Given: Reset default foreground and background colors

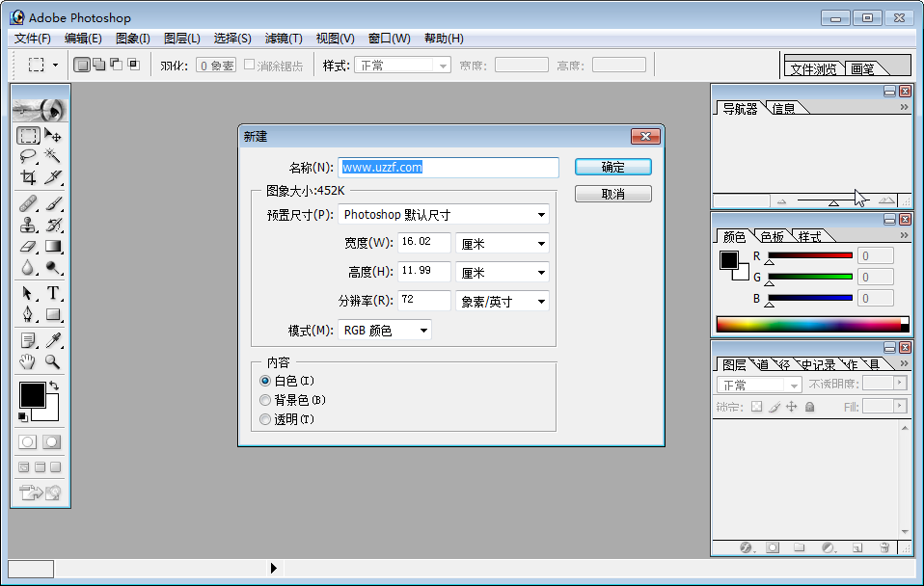Looking at the screenshot, I should click(22, 417).
